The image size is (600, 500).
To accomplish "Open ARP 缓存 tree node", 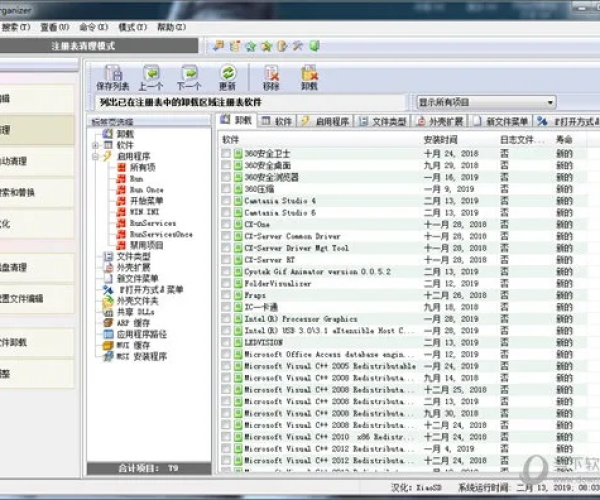I will [133, 323].
